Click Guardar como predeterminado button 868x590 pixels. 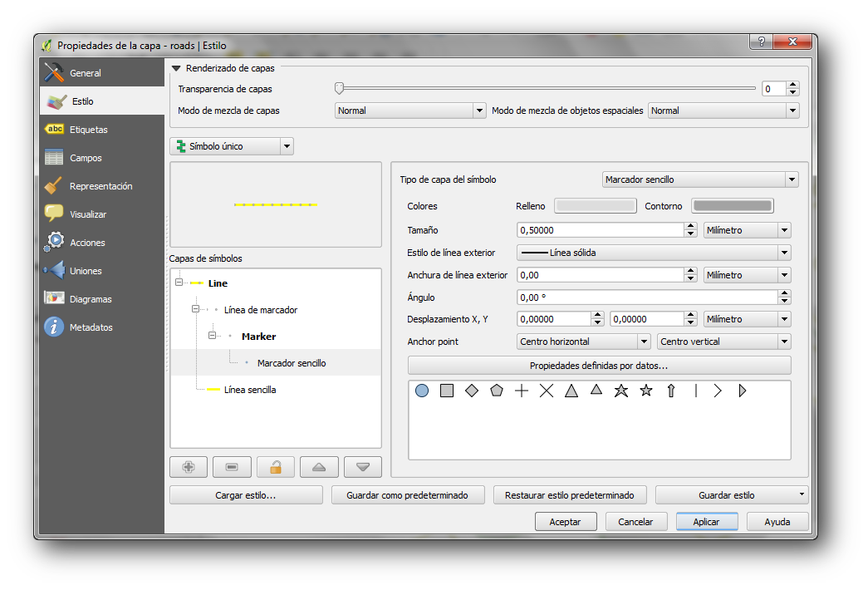click(408, 495)
